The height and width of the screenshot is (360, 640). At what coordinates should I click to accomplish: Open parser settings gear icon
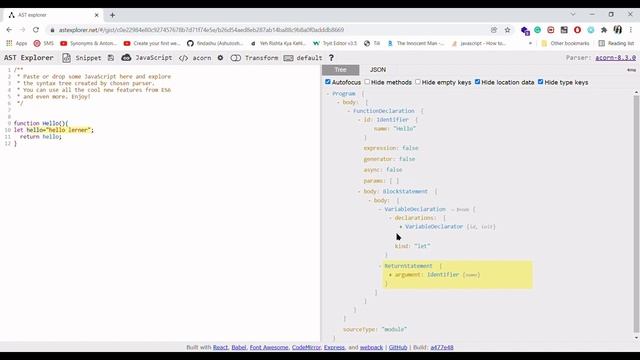pyautogui.click(x=220, y=58)
